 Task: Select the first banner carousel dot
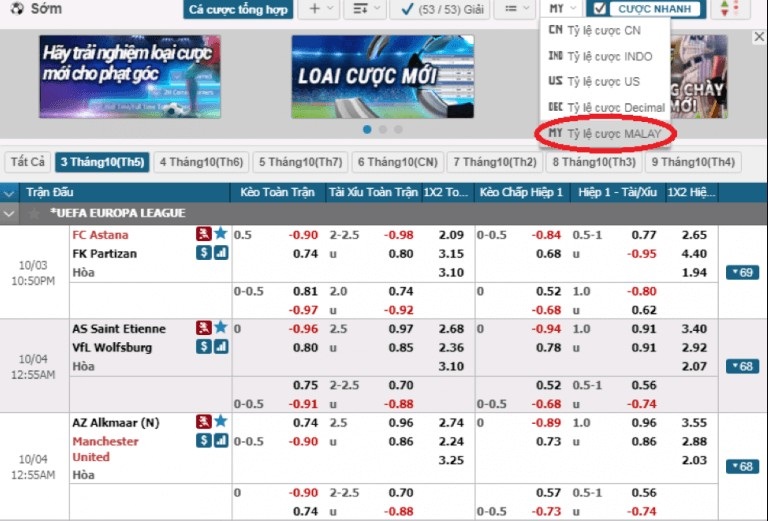[367, 129]
